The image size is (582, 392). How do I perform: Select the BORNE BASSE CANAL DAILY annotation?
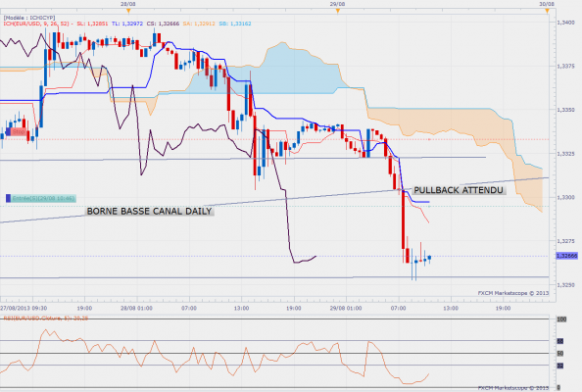149,212
